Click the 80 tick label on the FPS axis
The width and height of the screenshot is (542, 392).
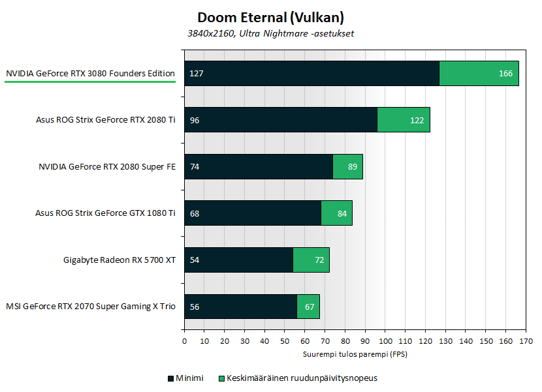point(345,341)
